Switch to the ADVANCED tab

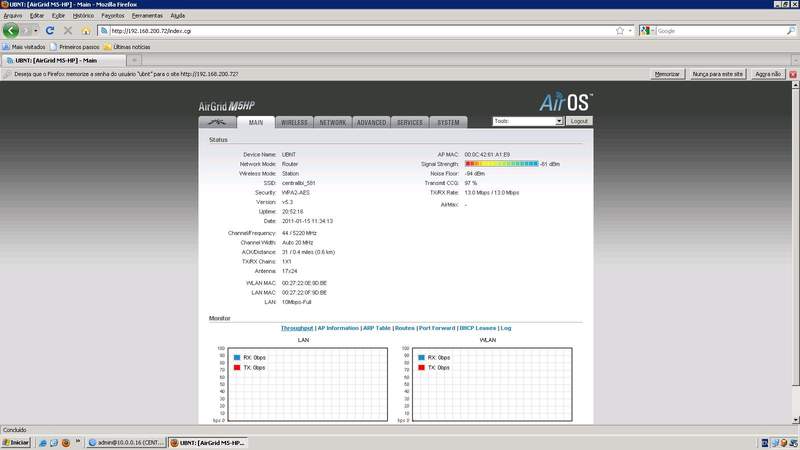371,122
